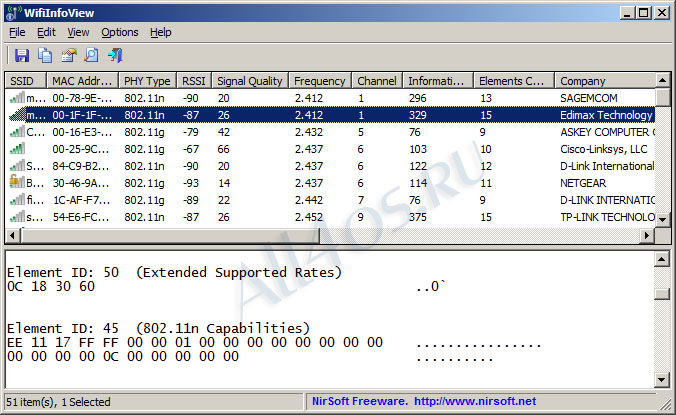676x415 pixels.
Task: Click the Exit toolbar icon
Action: [x=115, y=56]
